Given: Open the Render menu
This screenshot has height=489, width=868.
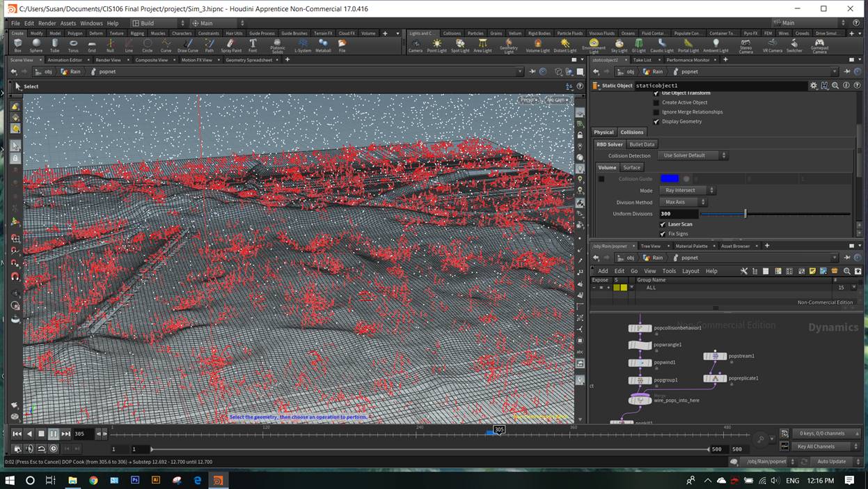Looking at the screenshot, I should coord(47,23).
